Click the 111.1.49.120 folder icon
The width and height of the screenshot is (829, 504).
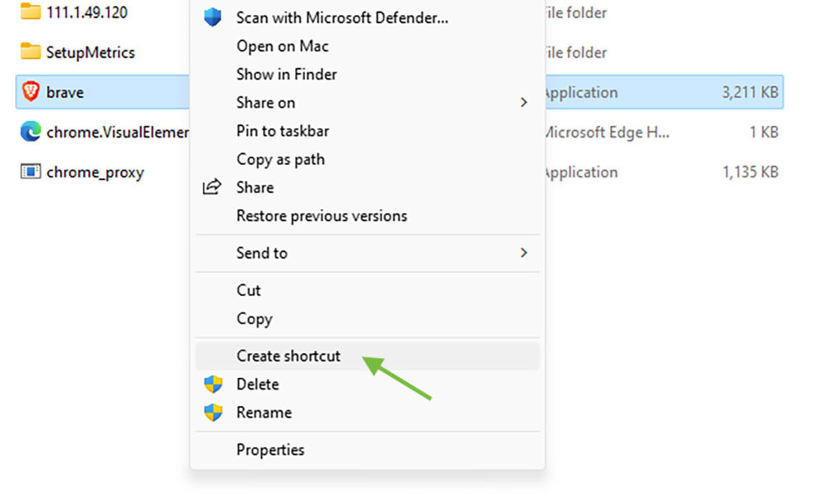[31, 12]
